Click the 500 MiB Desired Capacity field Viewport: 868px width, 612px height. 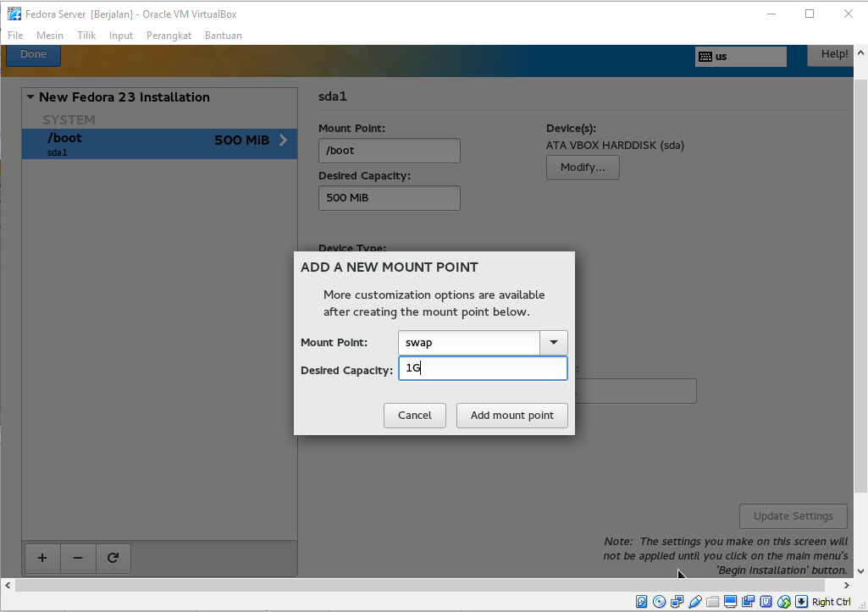(x=390, y=198)
